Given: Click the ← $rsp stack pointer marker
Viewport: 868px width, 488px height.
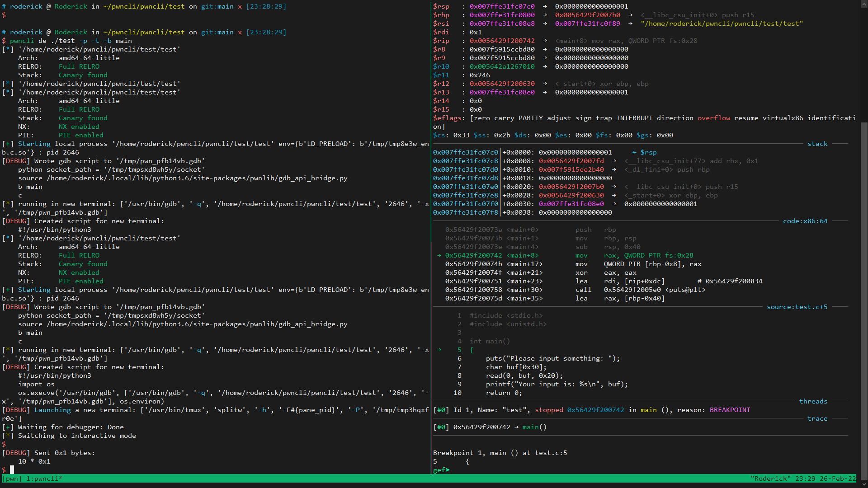Looking at the screenshot, I should coord(644,153).
